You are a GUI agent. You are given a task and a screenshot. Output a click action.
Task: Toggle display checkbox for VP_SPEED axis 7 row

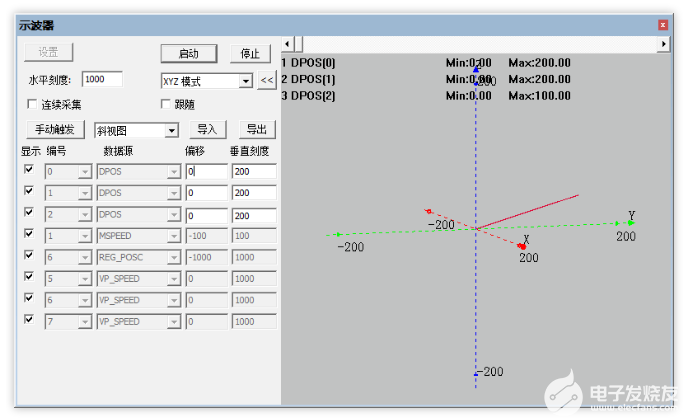pyautogui.click(x=29, y=319)
